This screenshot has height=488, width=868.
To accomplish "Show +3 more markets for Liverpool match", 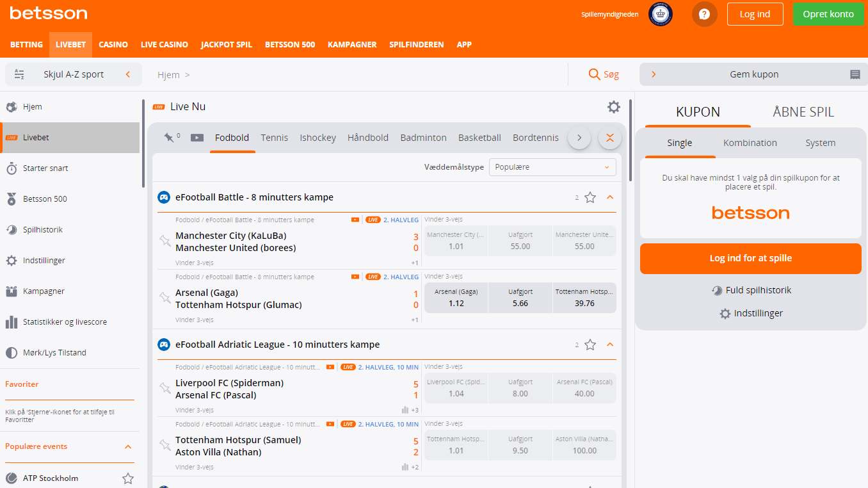I will [x=415, y=410].
